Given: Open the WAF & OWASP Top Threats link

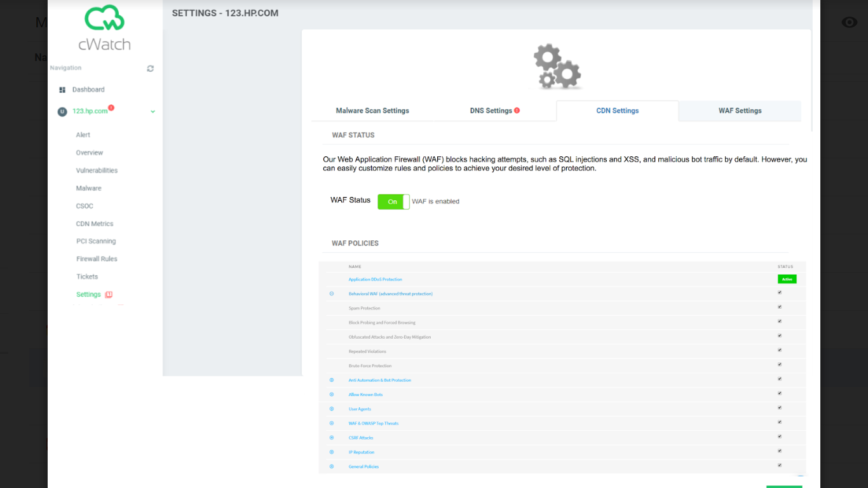Looking at the screenshot, I should pos(374,423).
